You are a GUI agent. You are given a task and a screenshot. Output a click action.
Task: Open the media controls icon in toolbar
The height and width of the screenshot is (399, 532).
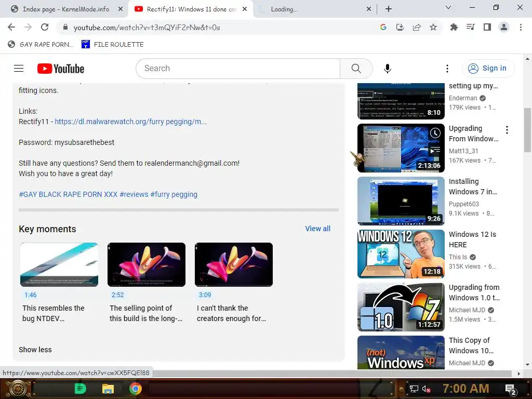[470, 27]
